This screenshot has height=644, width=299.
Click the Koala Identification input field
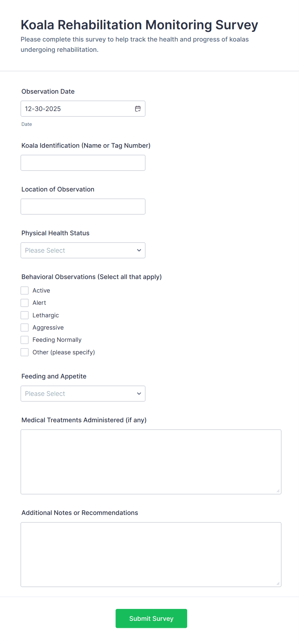coord(83,163)
